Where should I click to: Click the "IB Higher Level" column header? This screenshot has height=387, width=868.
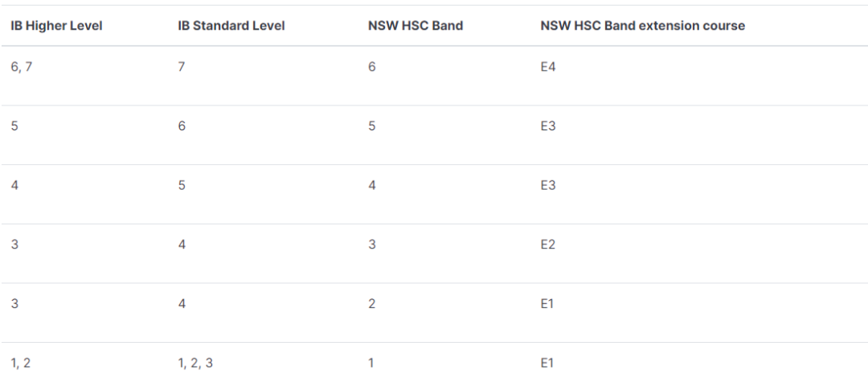pyautogui.click(x=56, y=26)
